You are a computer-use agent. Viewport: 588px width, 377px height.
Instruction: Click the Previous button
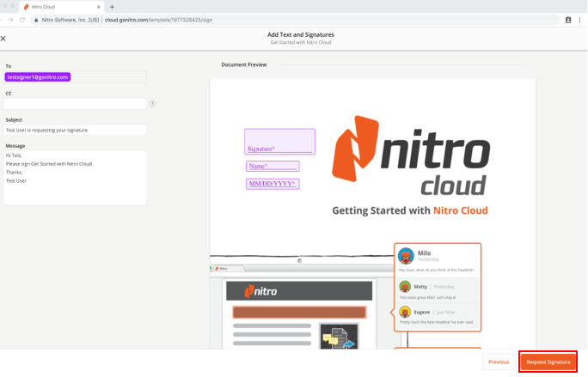coord(499,362)
